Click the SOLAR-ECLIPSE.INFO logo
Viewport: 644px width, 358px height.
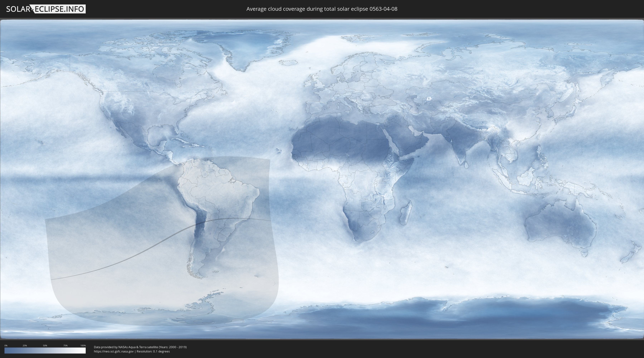(46, 9)
